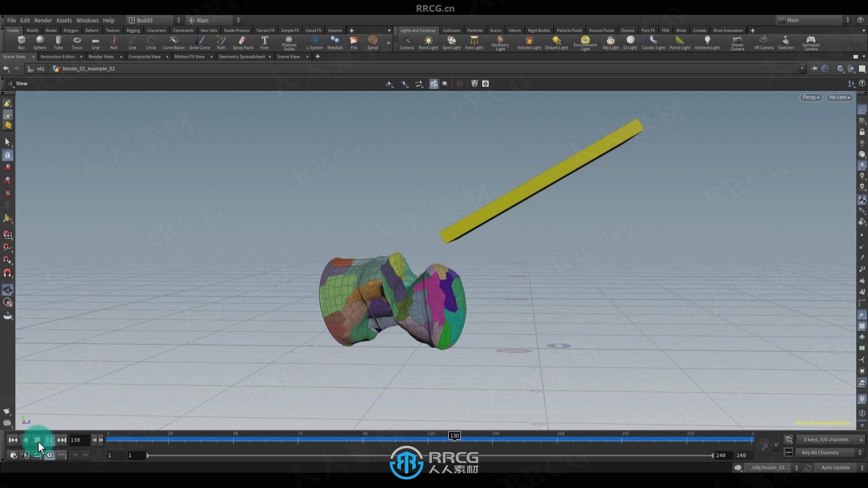Open the Assets menu

63,20
